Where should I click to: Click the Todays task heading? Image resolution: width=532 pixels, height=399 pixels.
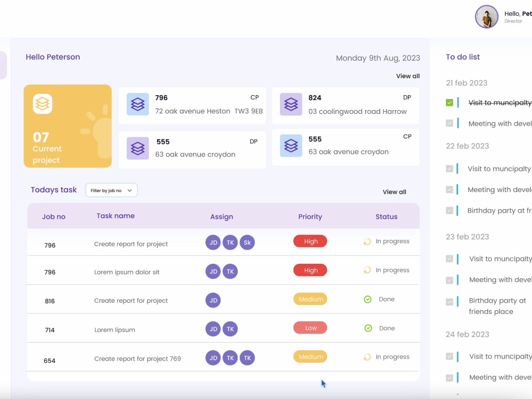click(x=54, y=190)
